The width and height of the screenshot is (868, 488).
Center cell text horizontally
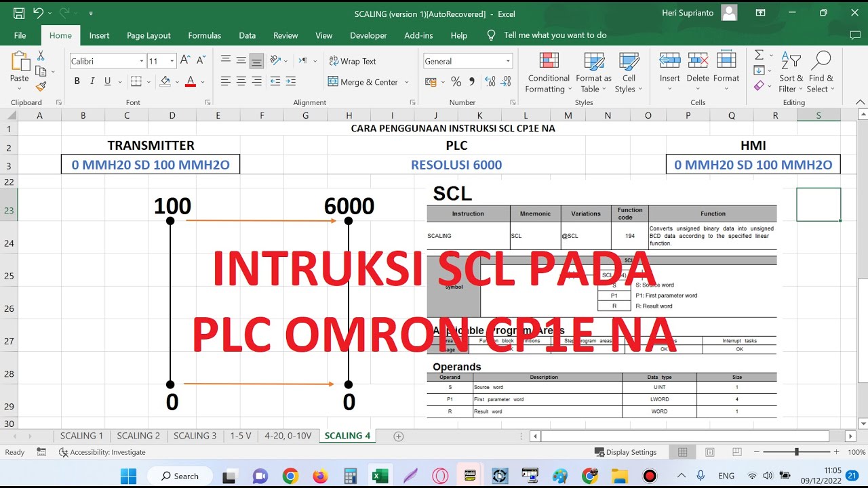[241, 81]
